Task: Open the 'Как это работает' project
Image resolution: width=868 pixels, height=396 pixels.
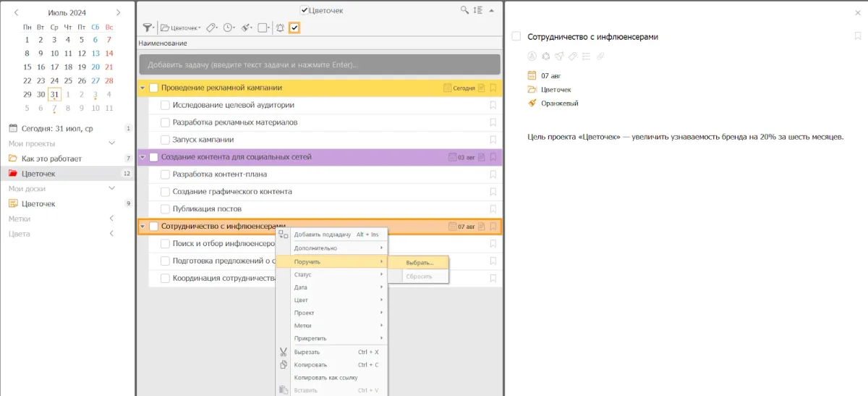Action: pyautogui.click(x=51, y=159)
